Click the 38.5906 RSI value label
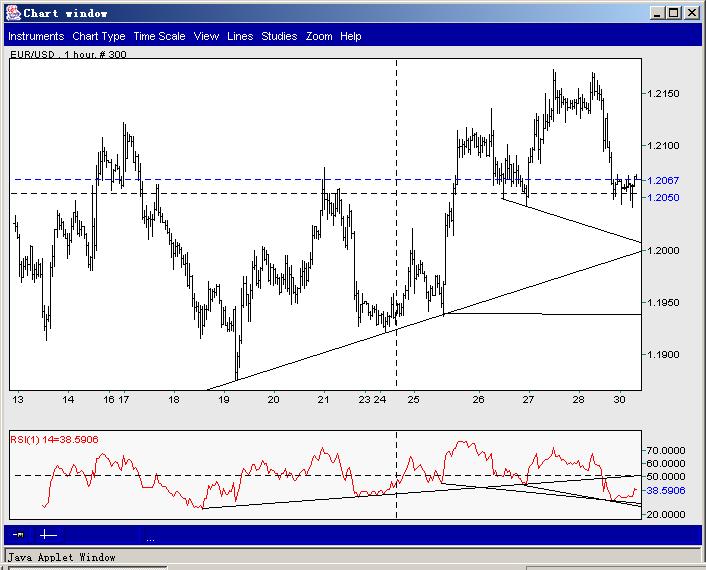Image resolution: width=706 pixels, height=570 pixels. coord(665,490)
